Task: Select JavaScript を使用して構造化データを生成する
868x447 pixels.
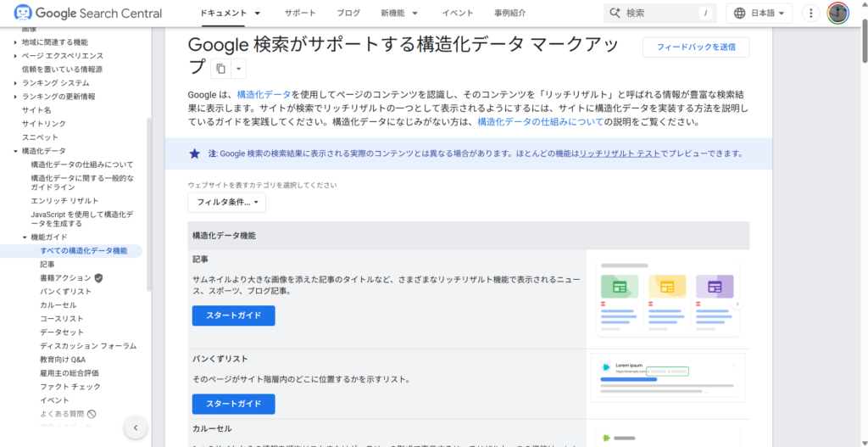Action: (x=81, y=219)
